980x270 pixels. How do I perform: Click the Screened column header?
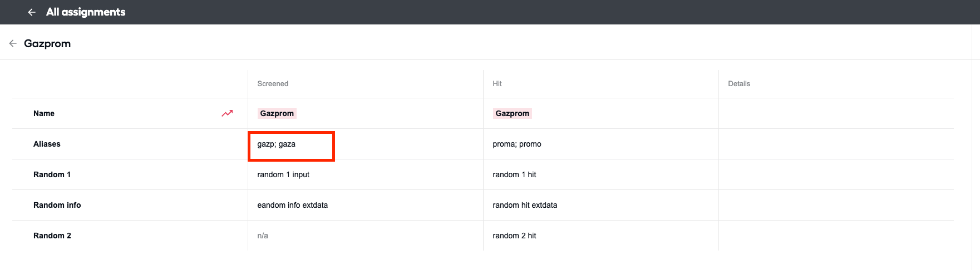pos(273,84)
